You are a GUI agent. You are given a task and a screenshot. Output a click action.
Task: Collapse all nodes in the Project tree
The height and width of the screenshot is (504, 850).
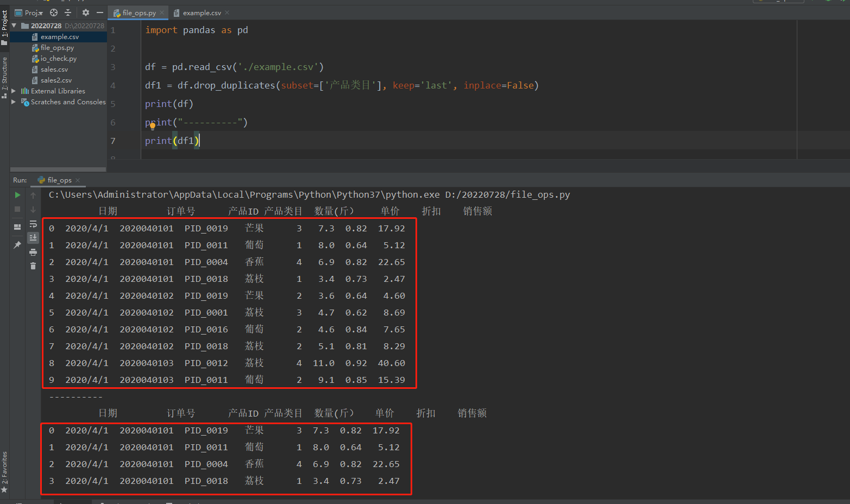tap(68, 12)
